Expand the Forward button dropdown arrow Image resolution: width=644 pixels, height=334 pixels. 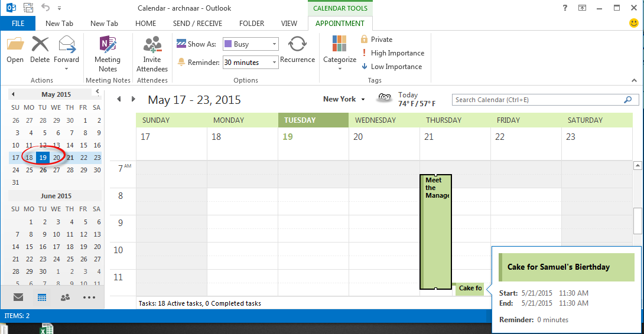click(67, 69)
